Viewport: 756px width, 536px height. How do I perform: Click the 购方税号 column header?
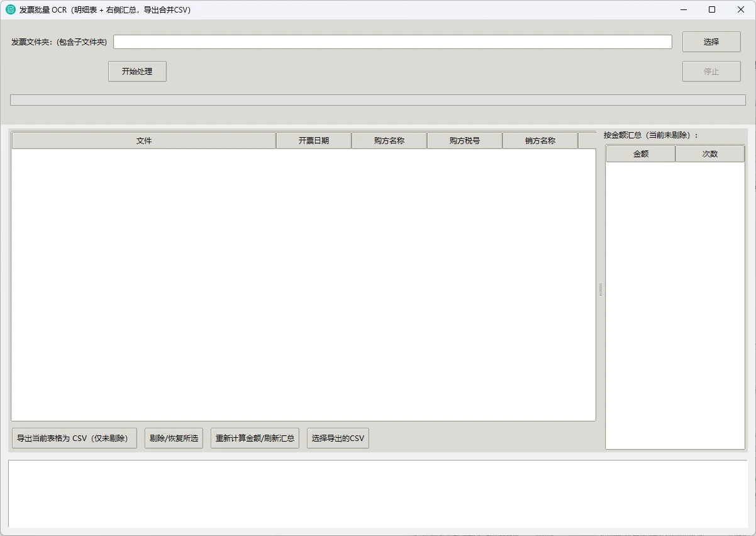(x=464, y=140)
